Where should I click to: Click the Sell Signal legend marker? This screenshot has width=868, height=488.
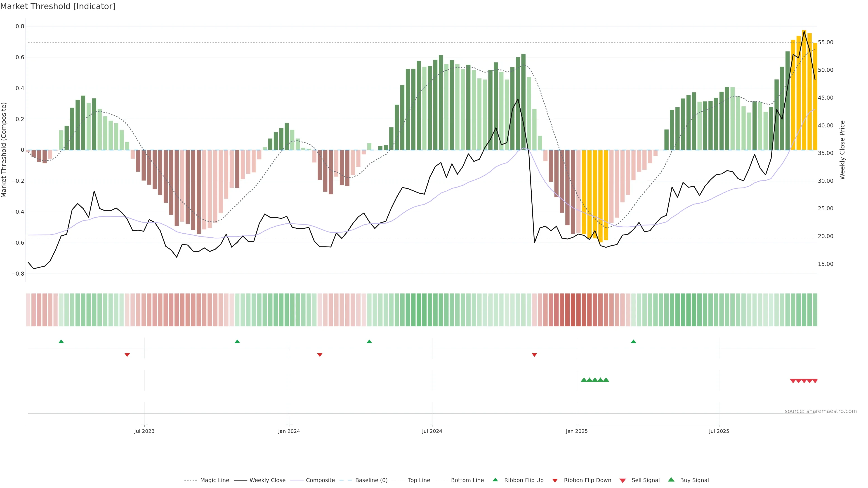click(x=622, y=480)
